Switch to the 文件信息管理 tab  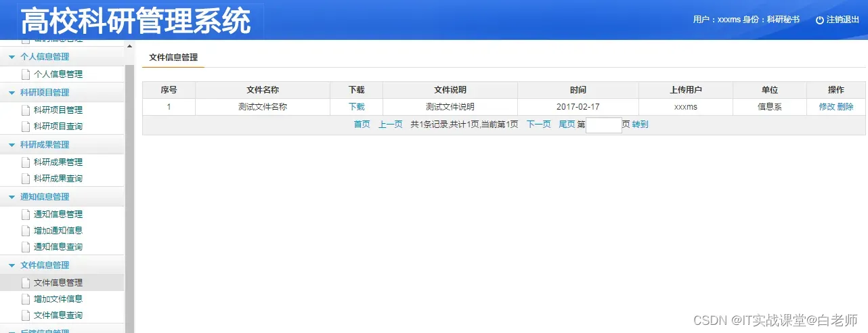tap(173, 58)
